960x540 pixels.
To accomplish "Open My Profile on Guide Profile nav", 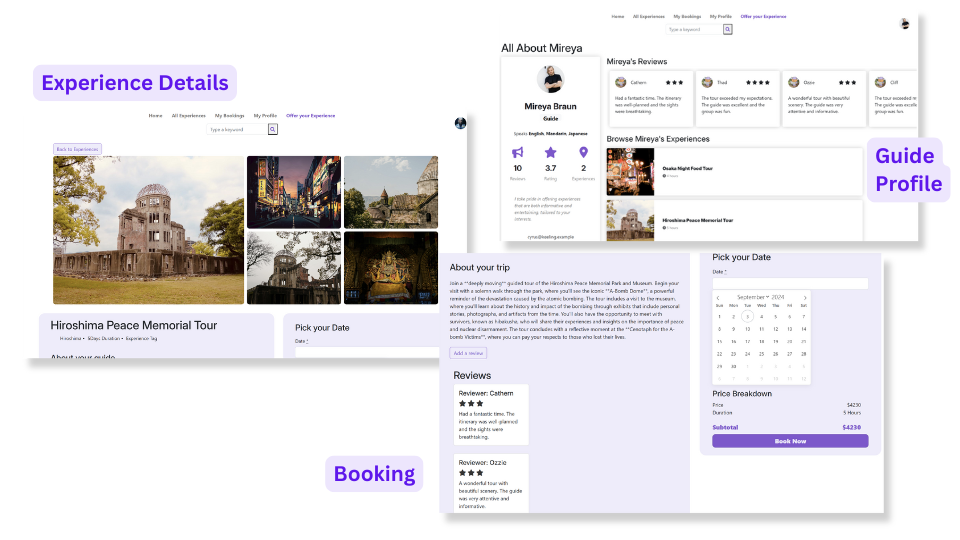I will pos(721,17).
